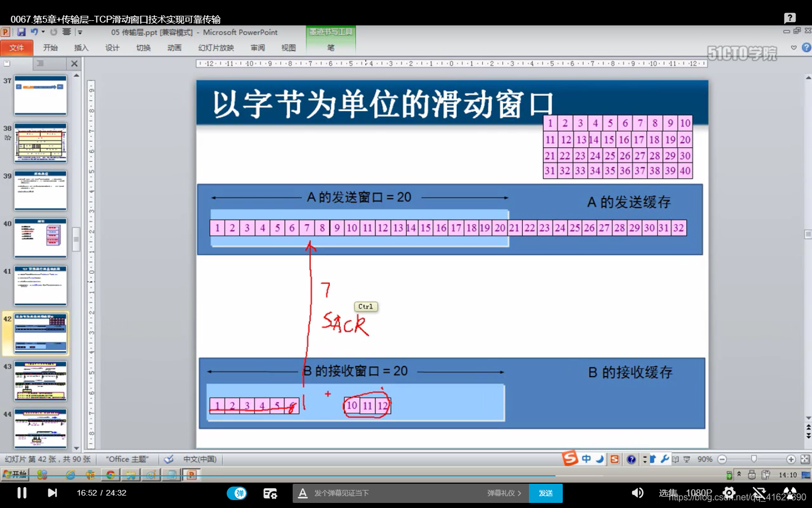Click the zoom slider handle
The height and width of the screenshot is (508, 812).
[754, 459]
